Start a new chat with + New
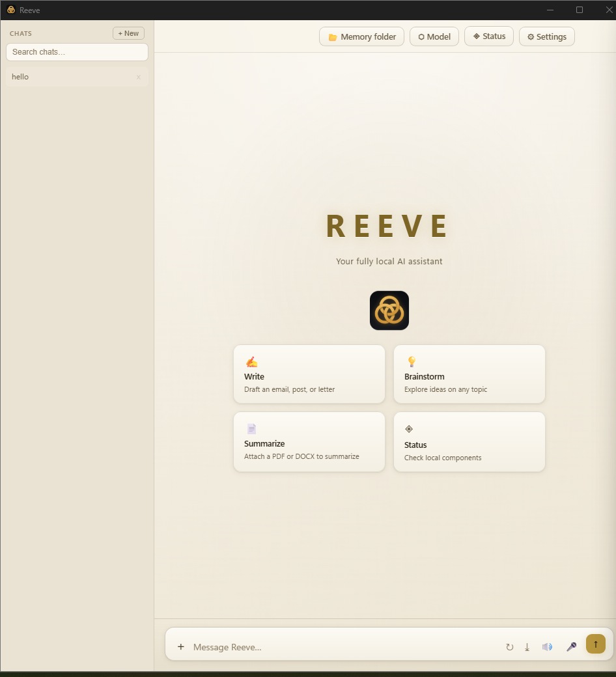Screen dimensions: 616x677 (128, 33)
